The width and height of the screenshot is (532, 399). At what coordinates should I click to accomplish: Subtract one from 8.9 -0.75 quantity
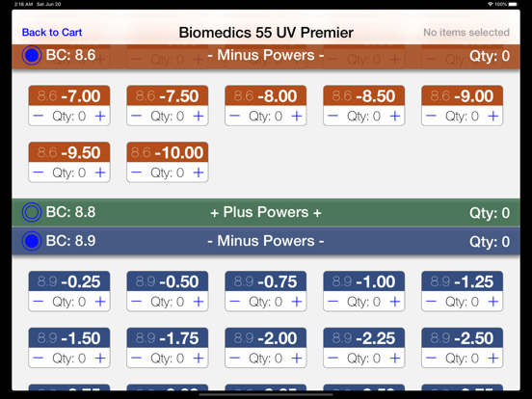click(x=235, y=302)
